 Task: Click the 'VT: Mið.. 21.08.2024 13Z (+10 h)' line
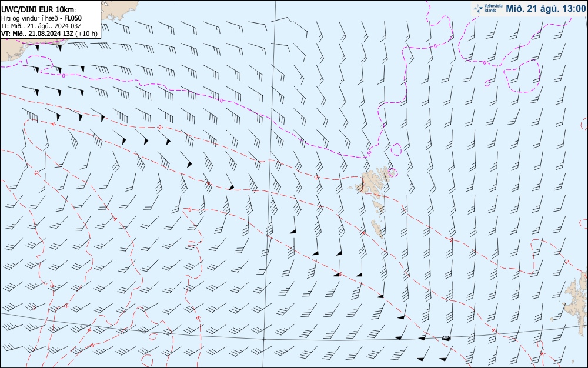tap(49, 34)
